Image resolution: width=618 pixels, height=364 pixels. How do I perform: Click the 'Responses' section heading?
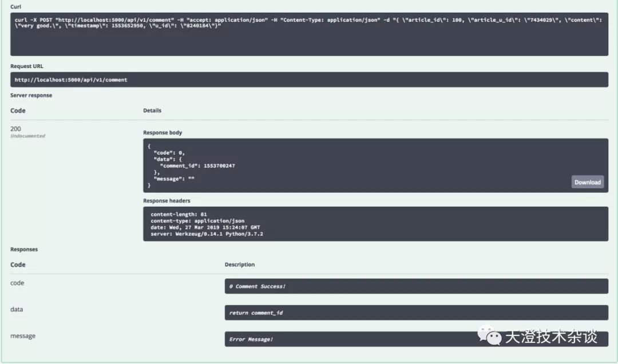click(24, 249)
